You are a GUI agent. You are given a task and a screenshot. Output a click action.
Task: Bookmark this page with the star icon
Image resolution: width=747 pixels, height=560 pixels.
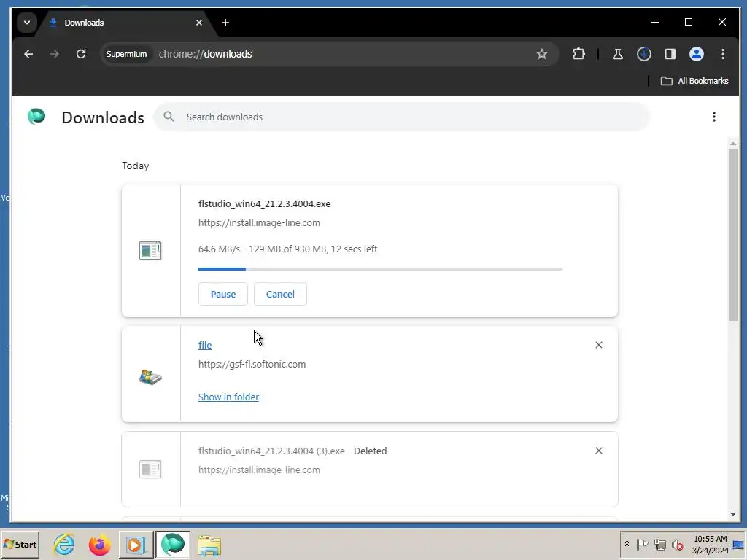pyautogui.click(x=542, y=54)
